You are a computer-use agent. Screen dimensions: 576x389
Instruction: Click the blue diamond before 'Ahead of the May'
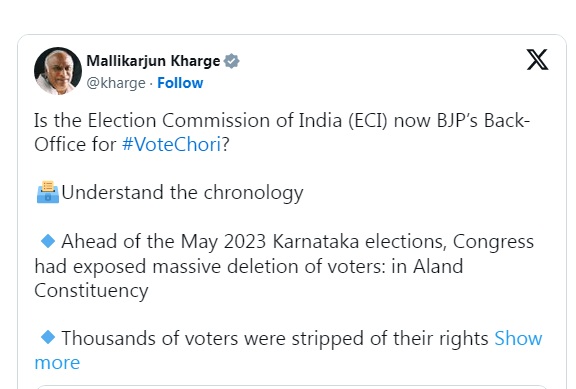pyautogui.click(x=48, y=241)
